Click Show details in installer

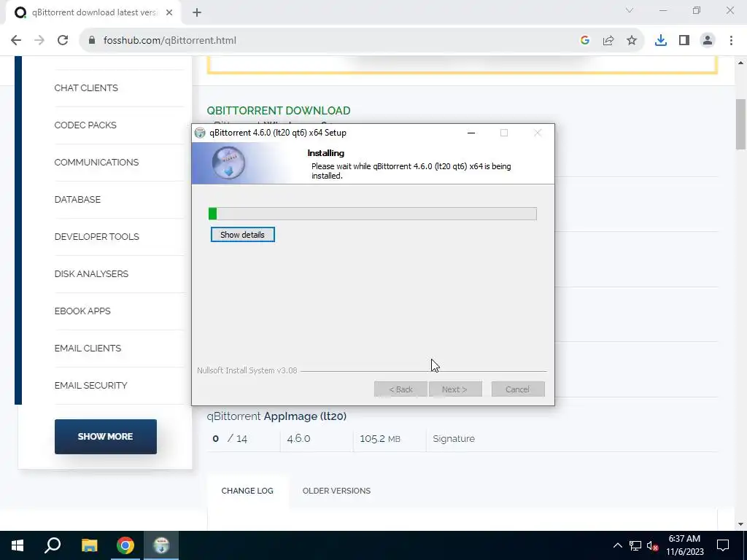(x=242, y=235)
